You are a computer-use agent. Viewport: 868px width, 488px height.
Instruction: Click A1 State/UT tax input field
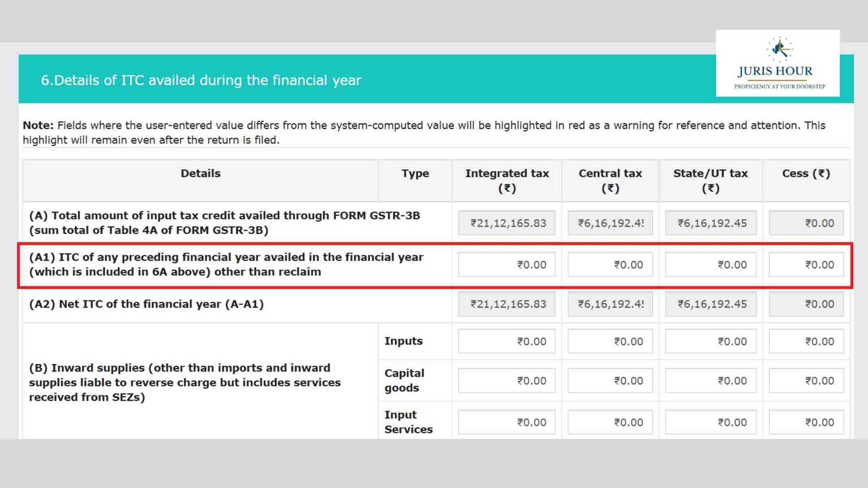710,265
